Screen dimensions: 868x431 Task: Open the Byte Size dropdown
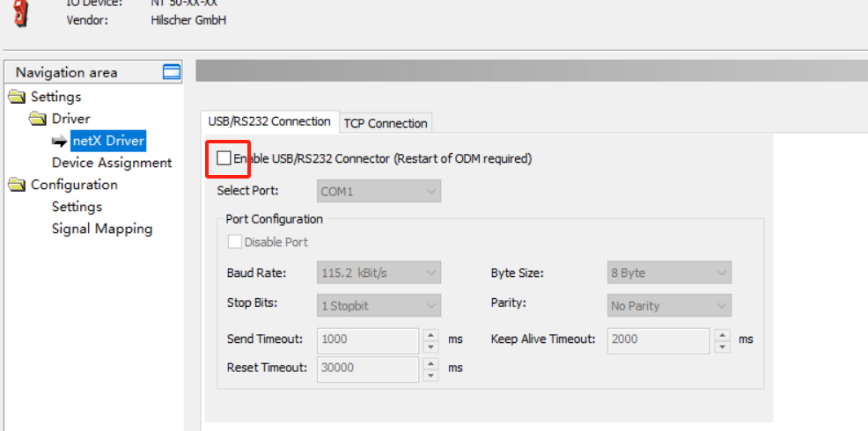669,273
